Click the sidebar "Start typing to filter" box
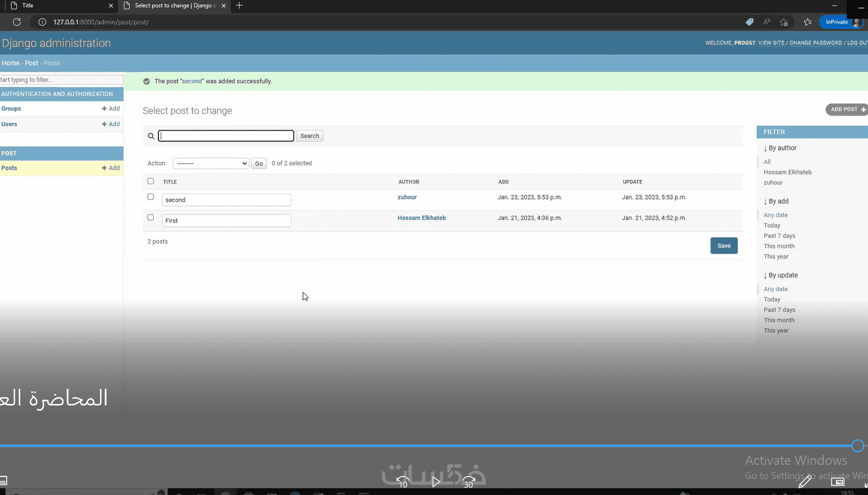 [61, 80]
